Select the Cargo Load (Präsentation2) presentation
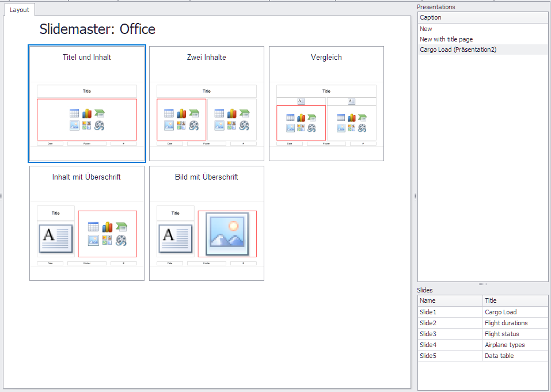The width and height of the screenshot is (551, 392). pos(458,50)
